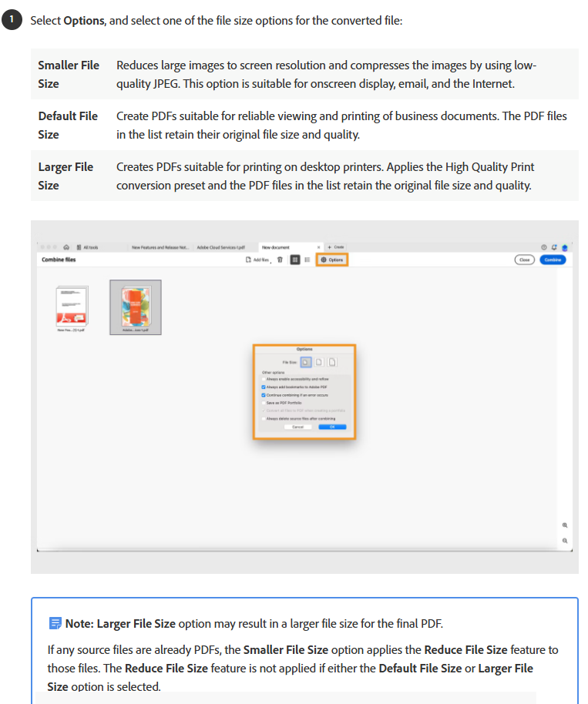Screen dimensions: 588x704
Task: Click the help question mark icon
Action: click(544, 247)
